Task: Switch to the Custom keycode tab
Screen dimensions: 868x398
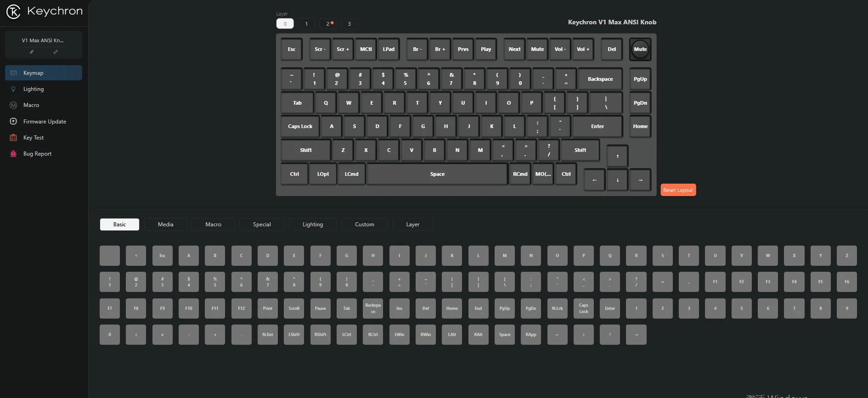Action: 364,224
